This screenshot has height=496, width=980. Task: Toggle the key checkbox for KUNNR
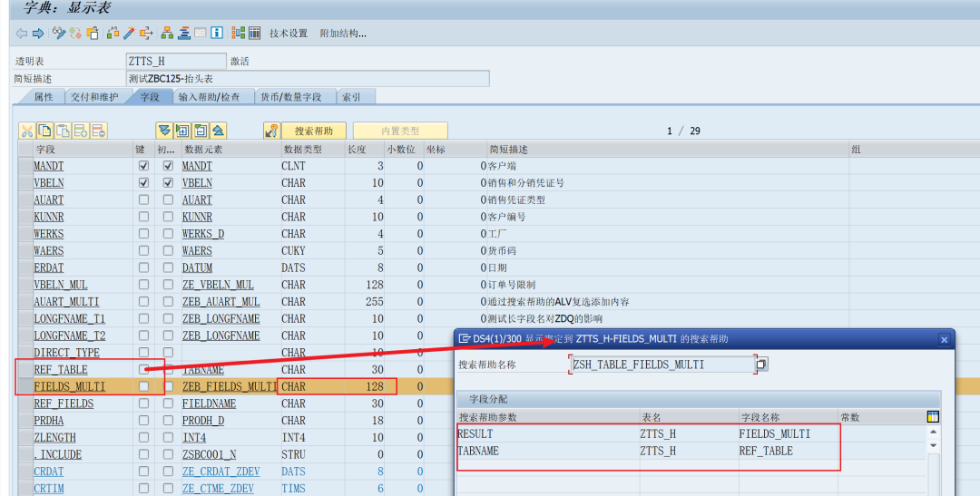pos(143,217)
